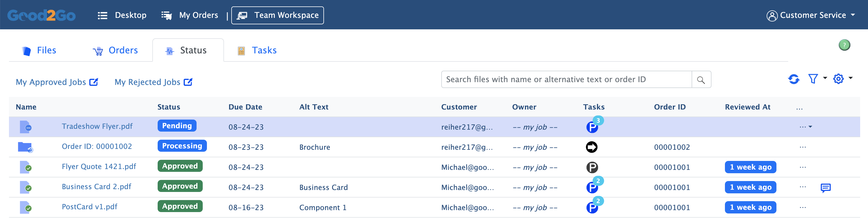
Task: Sort by Status column header
Action: (169, 107)
